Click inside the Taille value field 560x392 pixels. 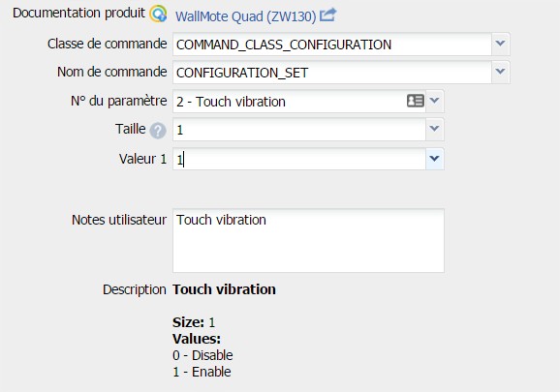pyautogui.click(x=299, y=129)
